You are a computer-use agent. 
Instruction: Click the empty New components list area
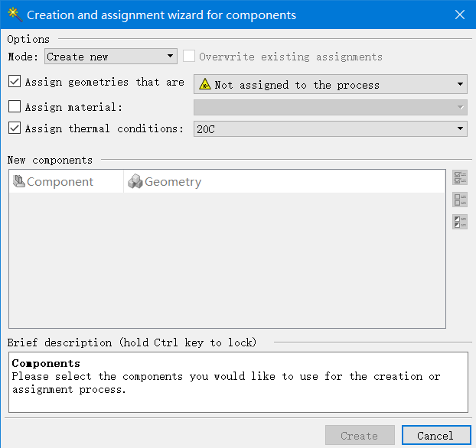click(x=227, y=260)
